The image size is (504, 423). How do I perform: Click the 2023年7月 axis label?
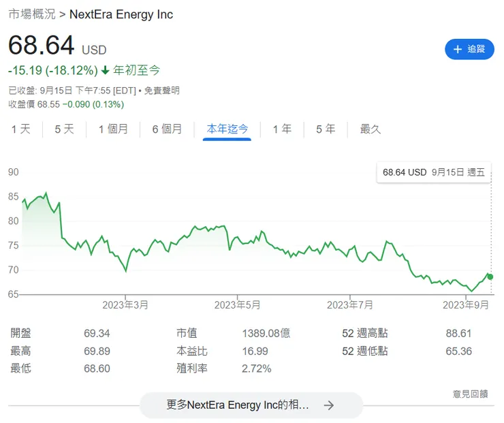(x=350, y=304)
